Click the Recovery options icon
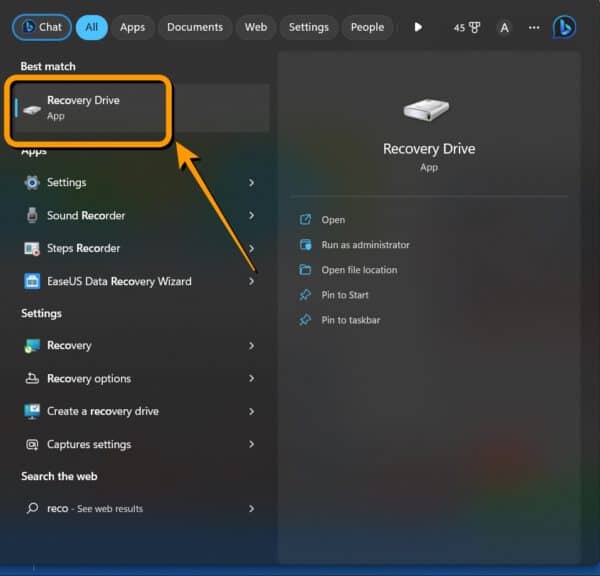The image size is (600, 576). coord(32,379)
